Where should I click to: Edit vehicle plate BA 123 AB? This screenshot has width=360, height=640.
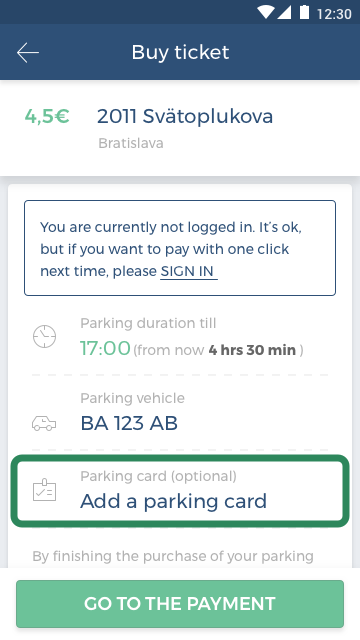(x=129, y=423)
